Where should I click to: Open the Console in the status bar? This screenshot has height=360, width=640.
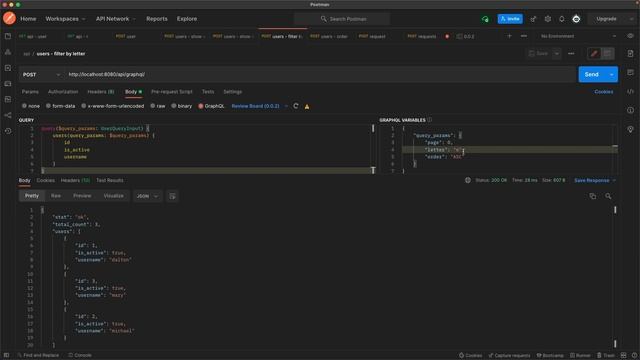[80, 355]
